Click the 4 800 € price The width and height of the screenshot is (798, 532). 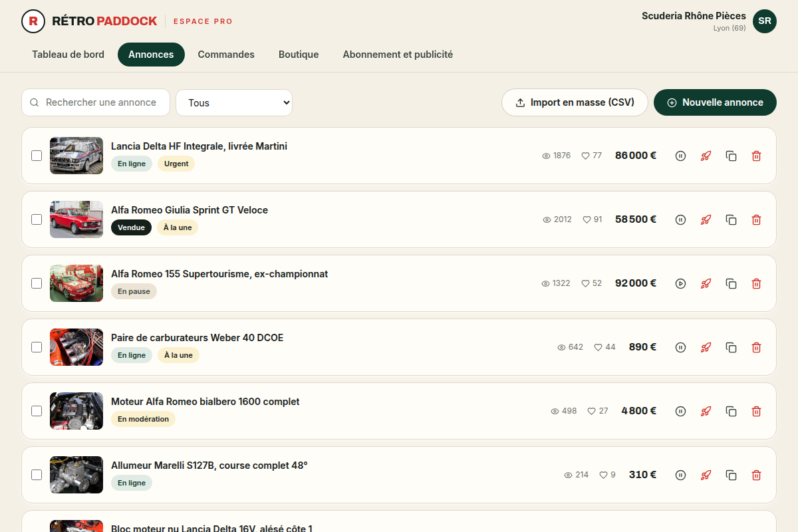(639, 411)
